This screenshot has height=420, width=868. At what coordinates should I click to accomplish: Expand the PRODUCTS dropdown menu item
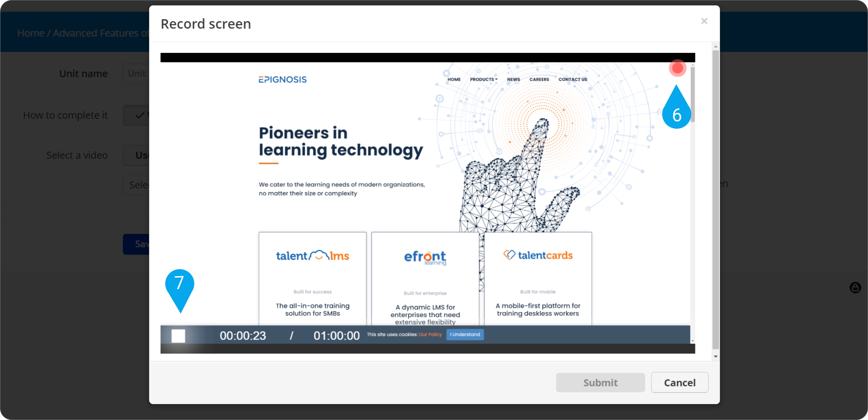[x=483, y=79]
